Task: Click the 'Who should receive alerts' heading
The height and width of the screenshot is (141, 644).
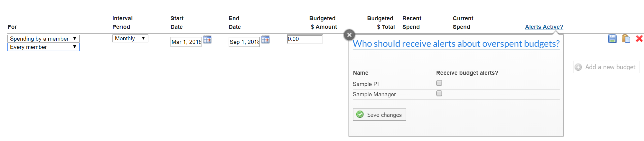Action: point(456,44)
